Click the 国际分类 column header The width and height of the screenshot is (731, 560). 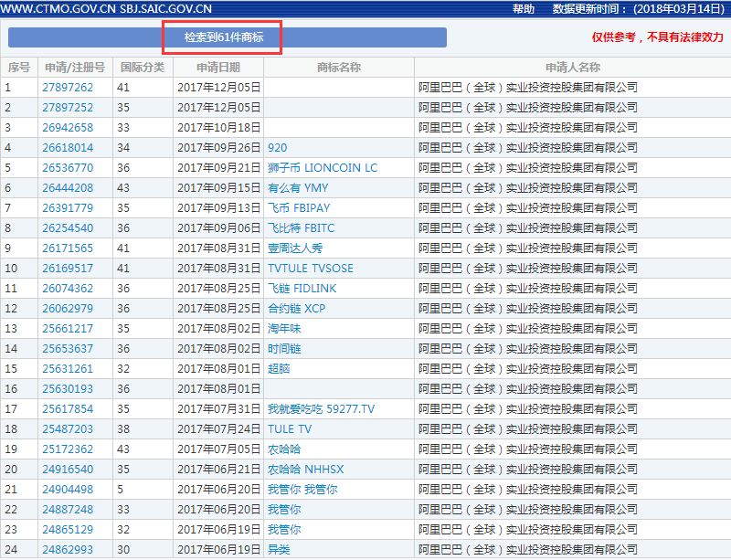(x=143, y=68)
